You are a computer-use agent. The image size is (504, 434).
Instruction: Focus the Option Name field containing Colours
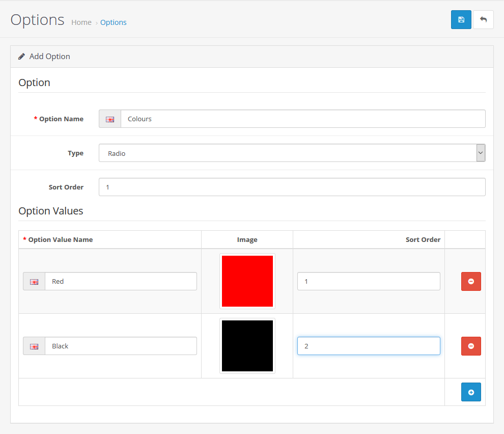[x=302, y=119]
